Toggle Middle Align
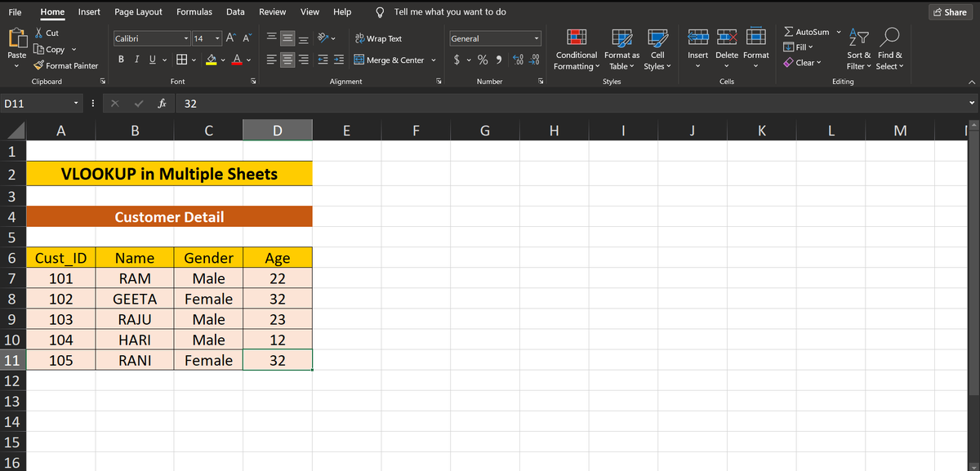 [288, 38]
